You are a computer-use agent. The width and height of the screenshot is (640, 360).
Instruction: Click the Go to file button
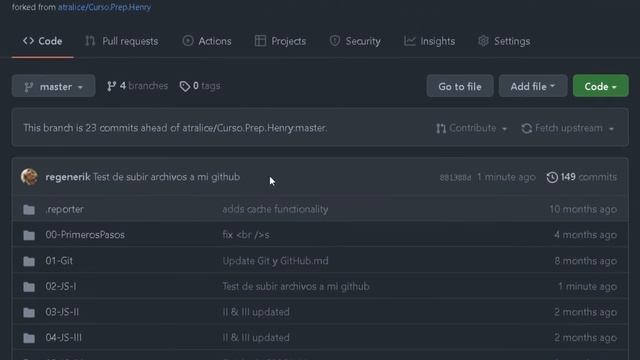(x=460, y=86)
